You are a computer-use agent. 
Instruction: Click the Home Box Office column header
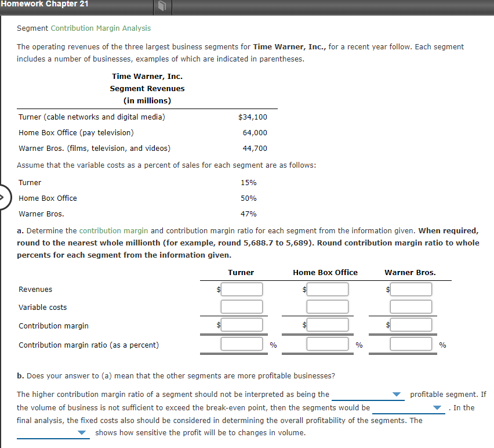point(325,272)
